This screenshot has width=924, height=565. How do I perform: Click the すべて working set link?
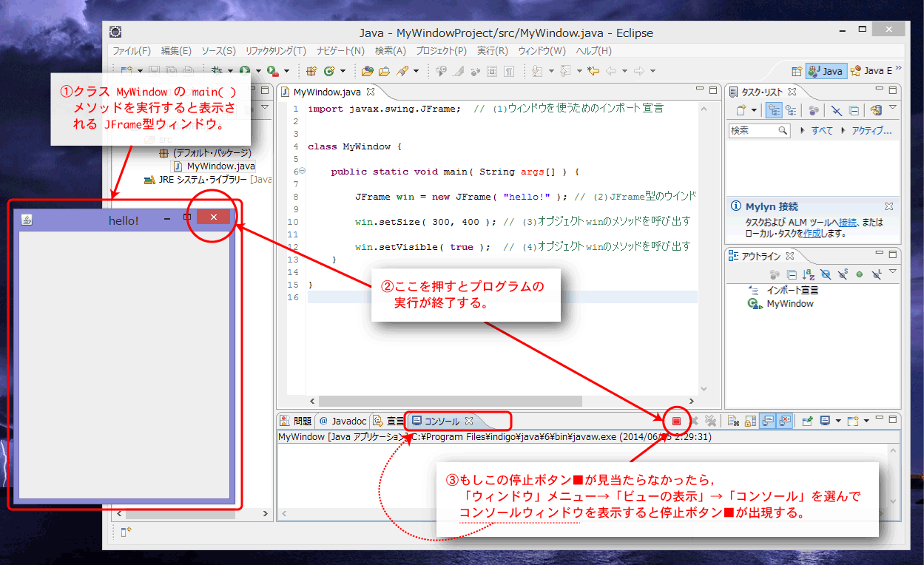point(822,130)
